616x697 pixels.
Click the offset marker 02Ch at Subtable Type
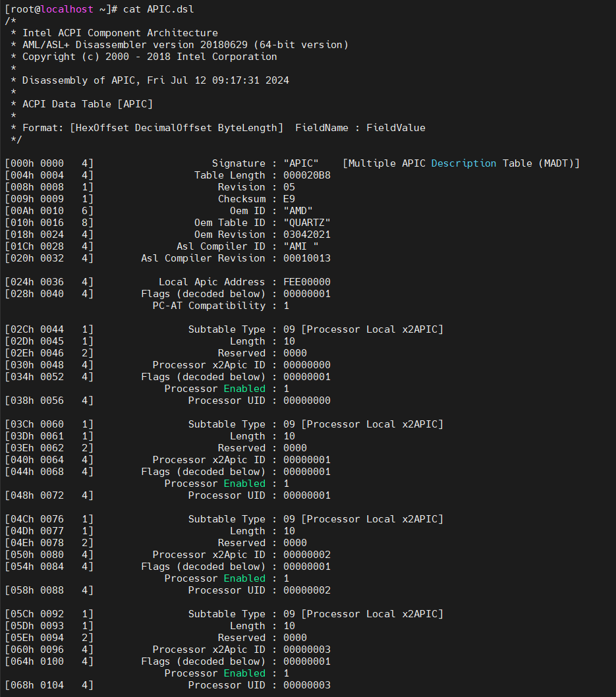click(x=19, y=329)
